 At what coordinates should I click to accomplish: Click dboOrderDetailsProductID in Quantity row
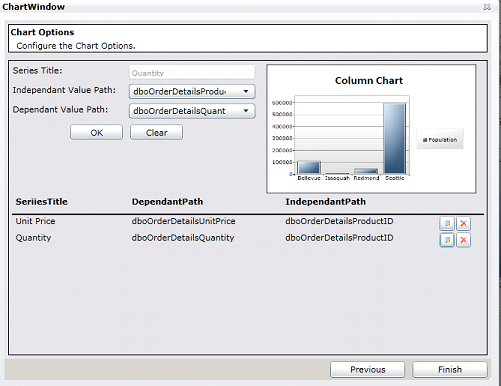pyautogui.click(x=339, y=238)
